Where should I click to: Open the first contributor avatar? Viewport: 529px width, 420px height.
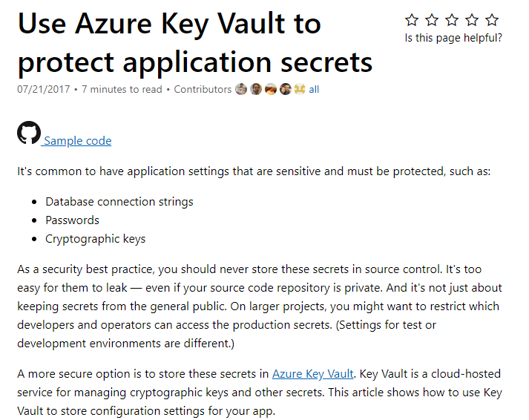tap(241, 89)
